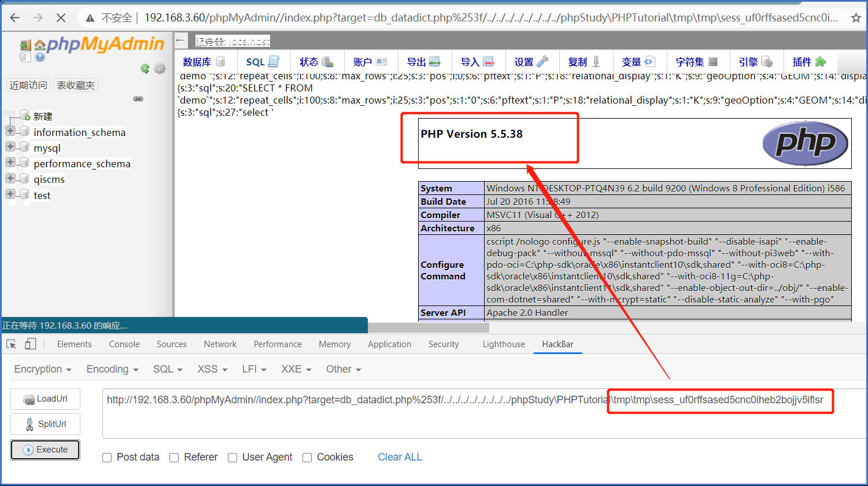
Task: Click the 近期访问 recent button
Action: 28,85
